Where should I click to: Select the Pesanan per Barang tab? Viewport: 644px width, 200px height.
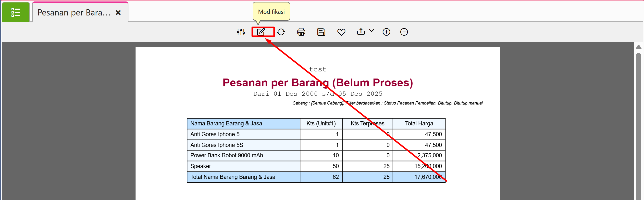pos(74,13)
